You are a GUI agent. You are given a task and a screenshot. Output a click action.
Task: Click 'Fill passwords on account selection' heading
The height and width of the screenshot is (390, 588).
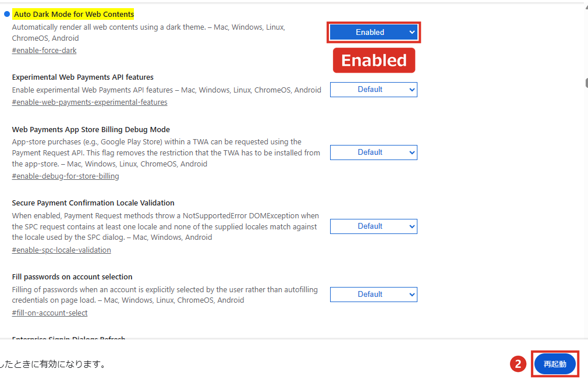(72, 276)
